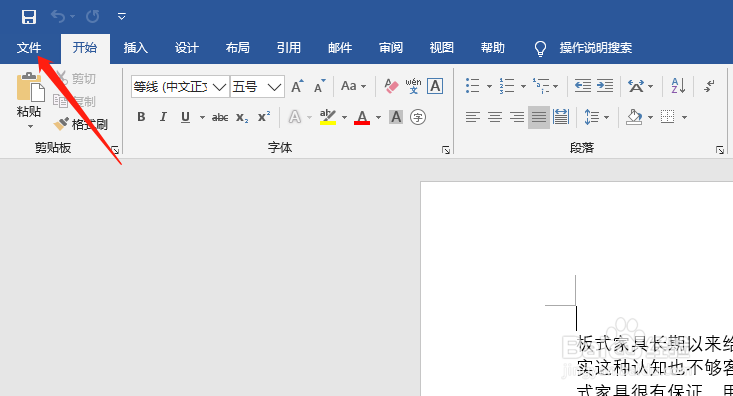Image resolution: width=733 pixels, height=396 pixels.
Task: Open the 设计 (Design) tab
Action: [x=187, y=48]
